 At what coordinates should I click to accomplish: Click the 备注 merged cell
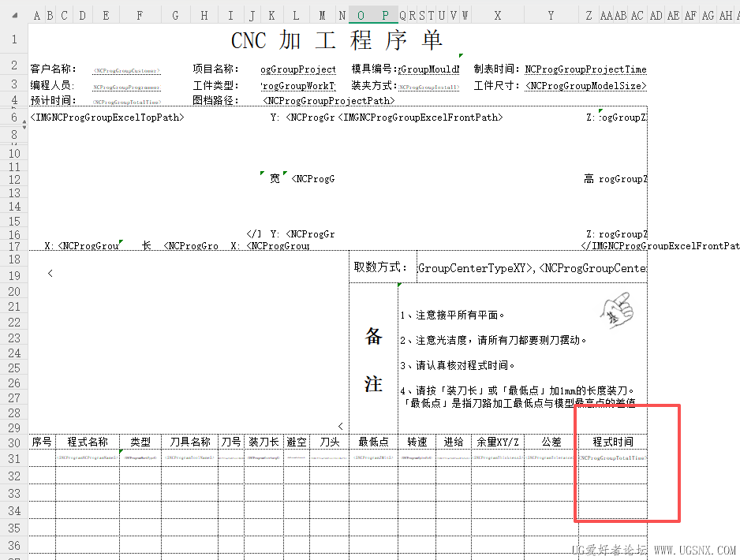[373, 360]
